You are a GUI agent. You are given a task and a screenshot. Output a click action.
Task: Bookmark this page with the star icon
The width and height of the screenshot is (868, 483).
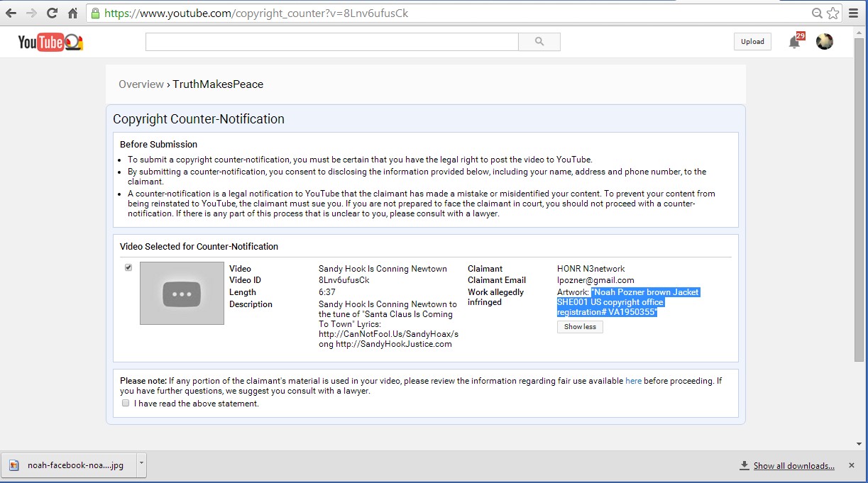[833, 13]
